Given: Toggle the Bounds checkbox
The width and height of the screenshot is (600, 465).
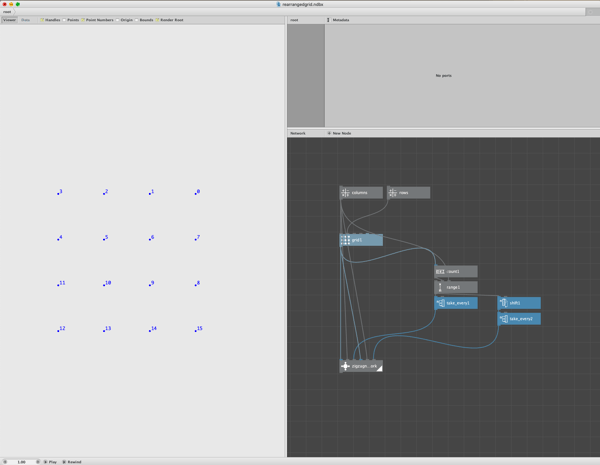Looking at the screenshot, I should (136, 20).
